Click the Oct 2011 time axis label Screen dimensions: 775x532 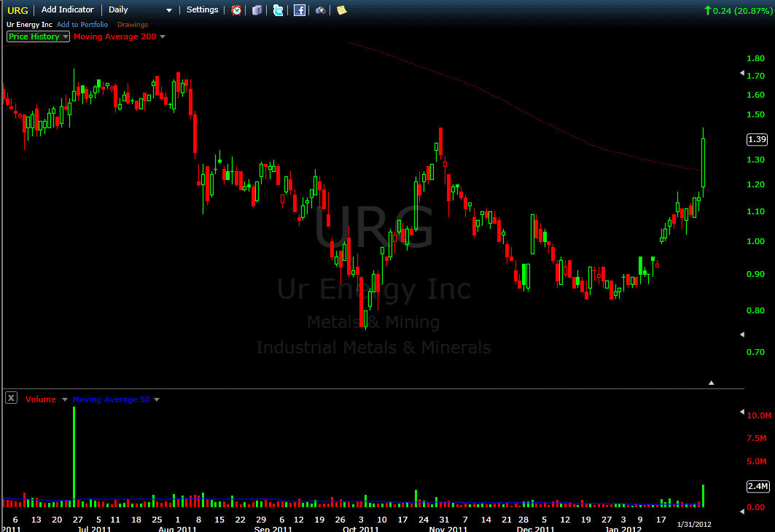tap(360, 528)
